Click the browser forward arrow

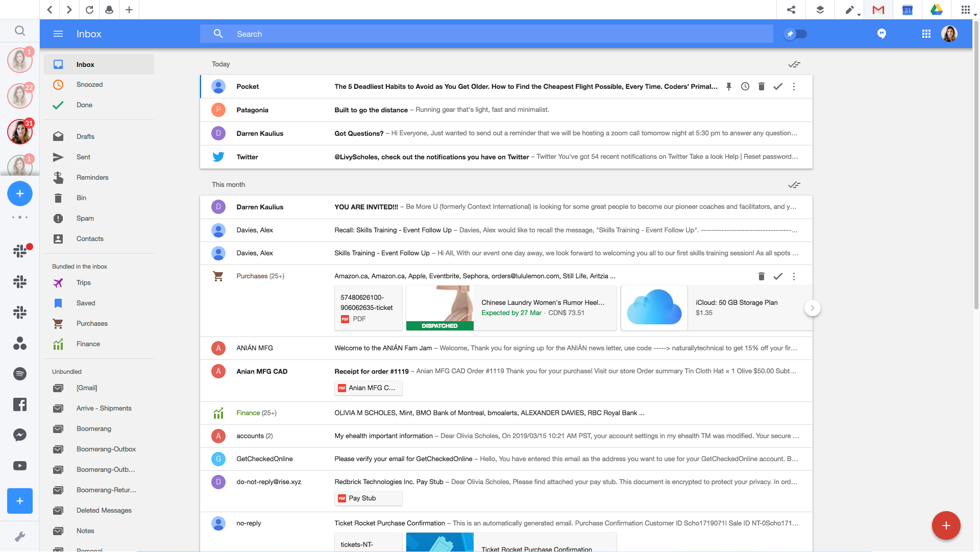coord(69,10)
